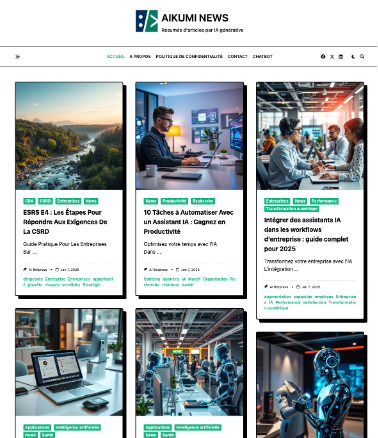378x438 pixels.
Task: Select Recherche tag on 10 Tâches card
Action: (203, 201)
